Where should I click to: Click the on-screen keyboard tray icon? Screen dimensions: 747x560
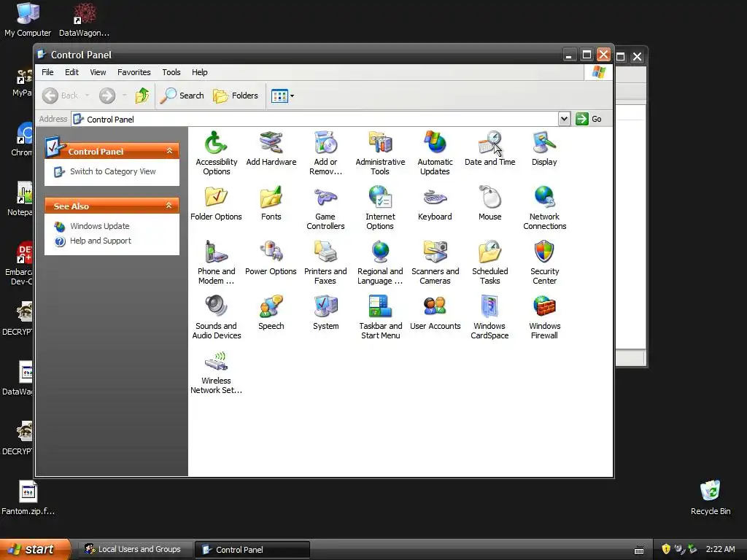[x=639, y=550]
